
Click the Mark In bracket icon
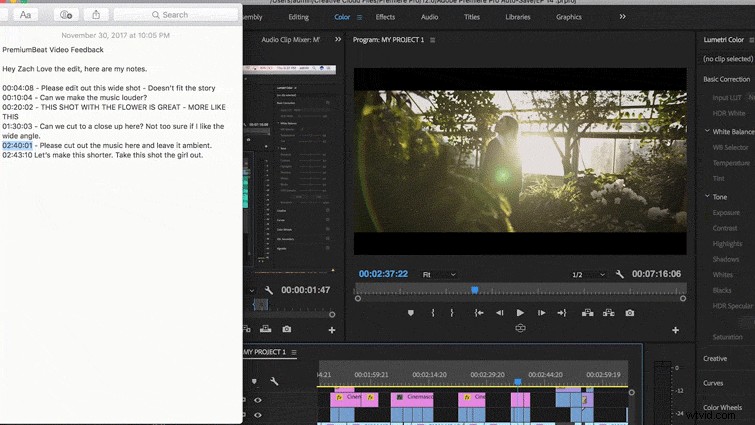pos(433,313)
